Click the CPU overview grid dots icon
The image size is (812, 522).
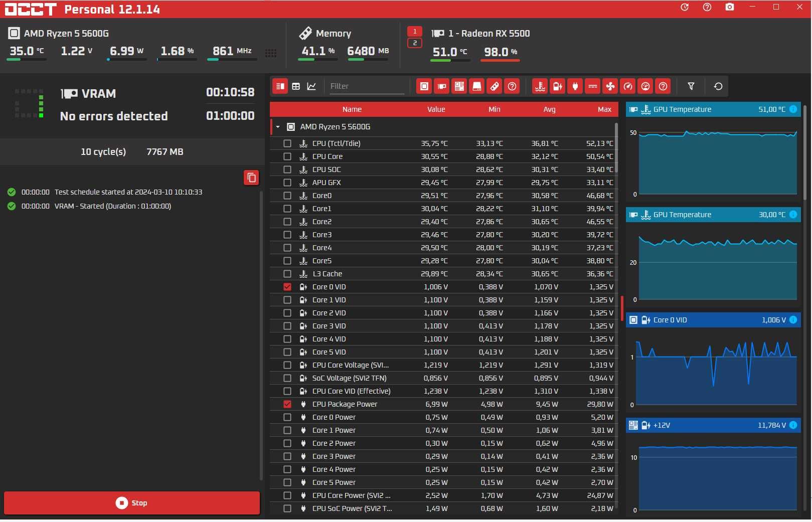point(271,53)
